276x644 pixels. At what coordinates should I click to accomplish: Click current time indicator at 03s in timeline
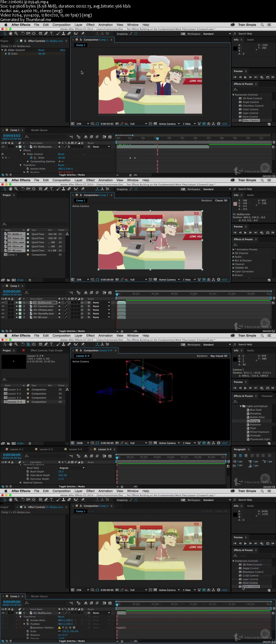click(x=157, y=138)
